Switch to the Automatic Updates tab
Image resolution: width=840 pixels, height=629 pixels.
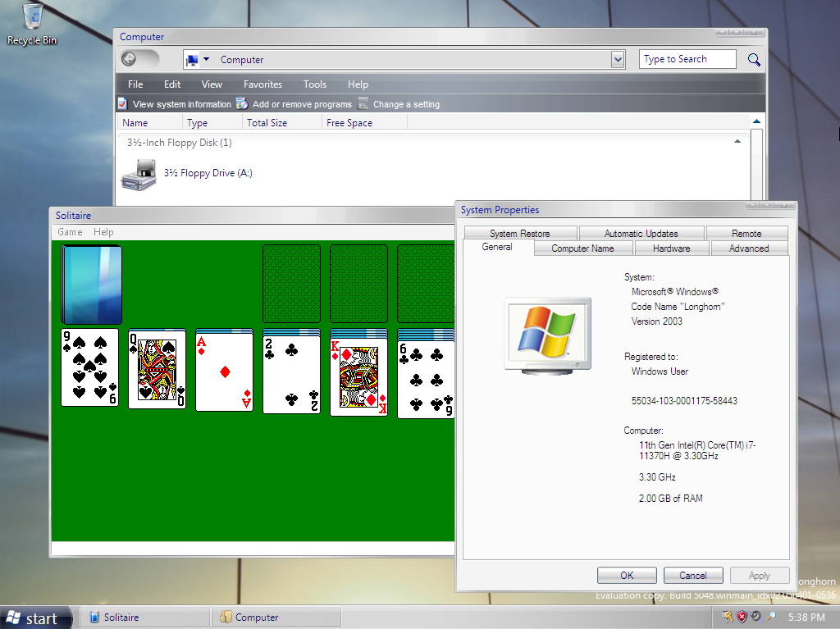(641, 234)
